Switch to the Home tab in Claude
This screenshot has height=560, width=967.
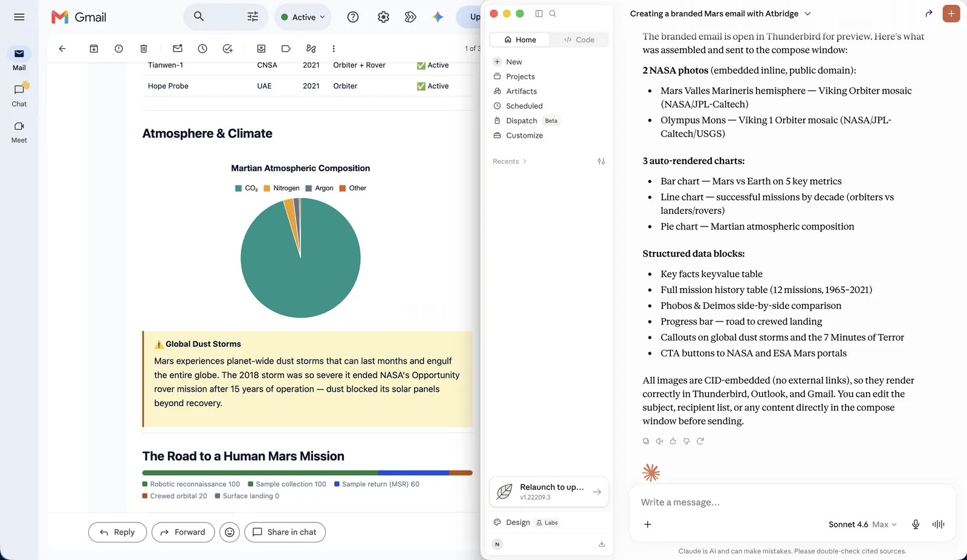520,40
